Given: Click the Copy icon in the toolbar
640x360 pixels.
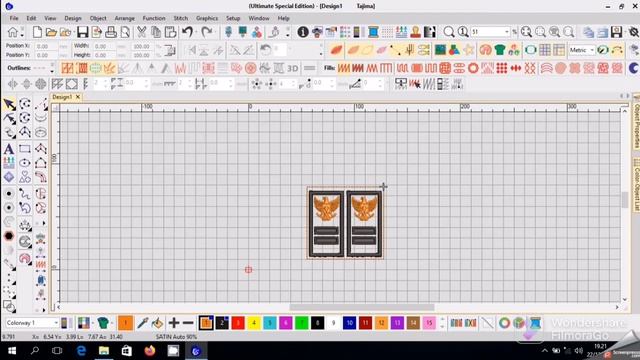Looking at the screenshot, I should (156, 32).
